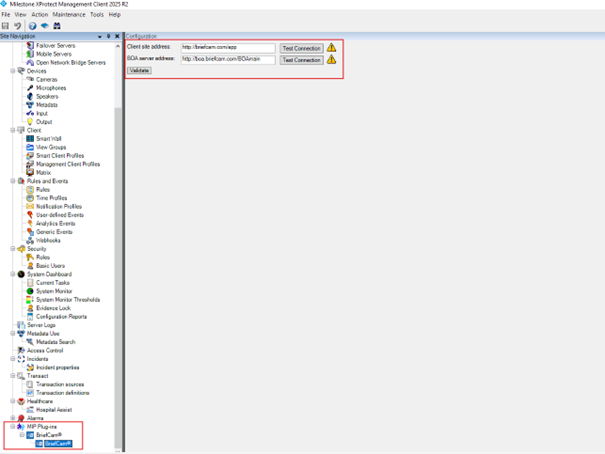This screenshot has height=454, width=605.
Task: Select the Matrix icon
Action: pyautogui.click(x=30, y=172)
